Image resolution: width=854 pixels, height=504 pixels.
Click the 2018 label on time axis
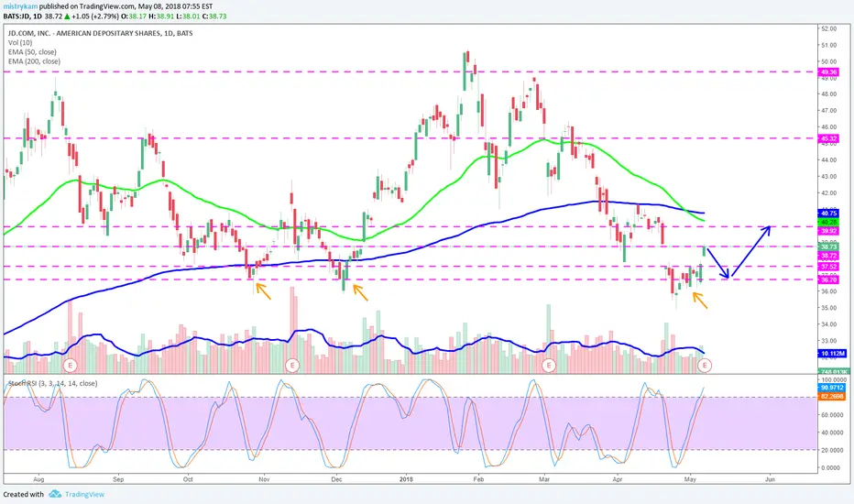pos(406,479)
